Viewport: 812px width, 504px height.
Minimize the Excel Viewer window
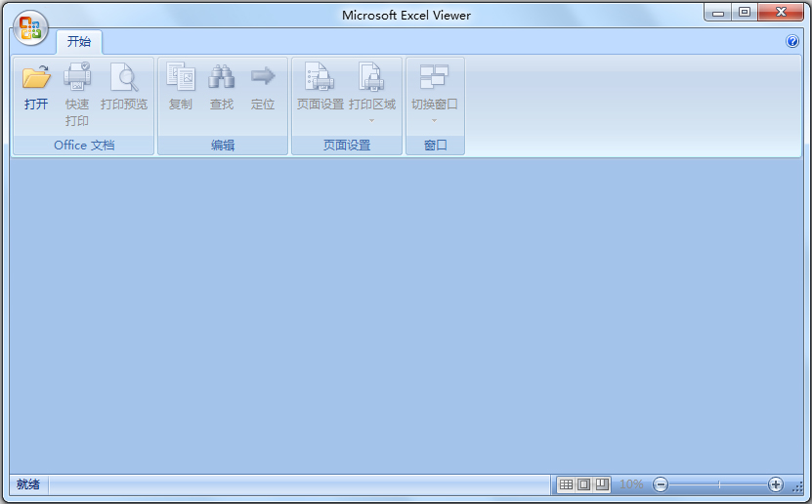click(x=718, y=13)
